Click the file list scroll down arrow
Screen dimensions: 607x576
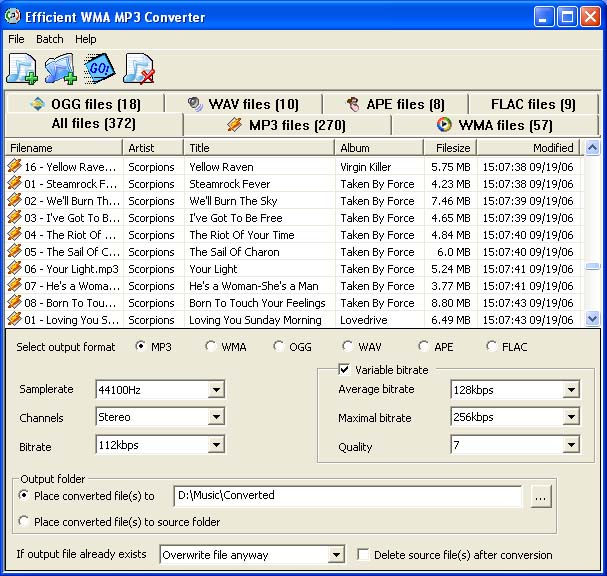click(x=592, y=319)
